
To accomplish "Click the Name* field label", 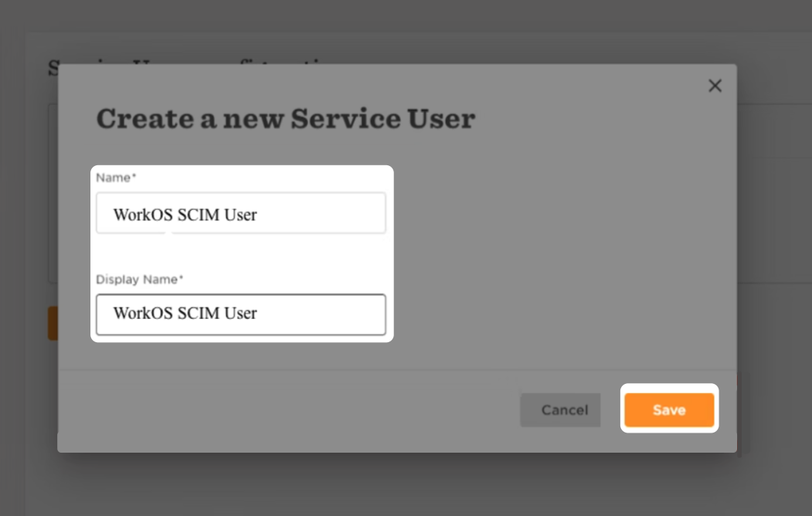I will click(x=114, y=177).
